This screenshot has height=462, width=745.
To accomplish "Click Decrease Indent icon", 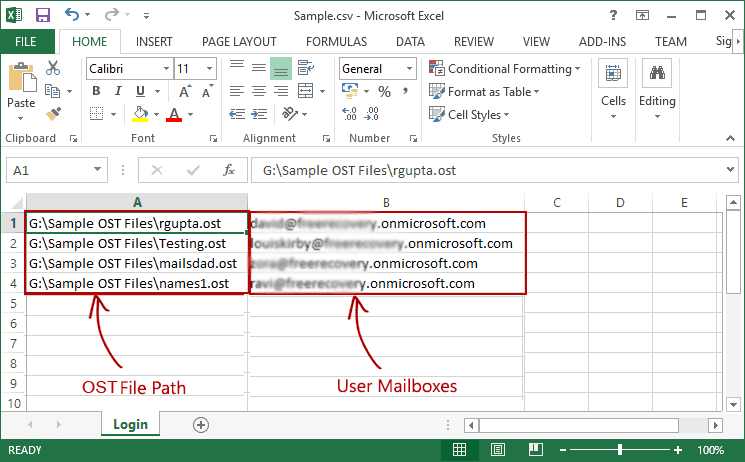I will (x=237, y=114).
